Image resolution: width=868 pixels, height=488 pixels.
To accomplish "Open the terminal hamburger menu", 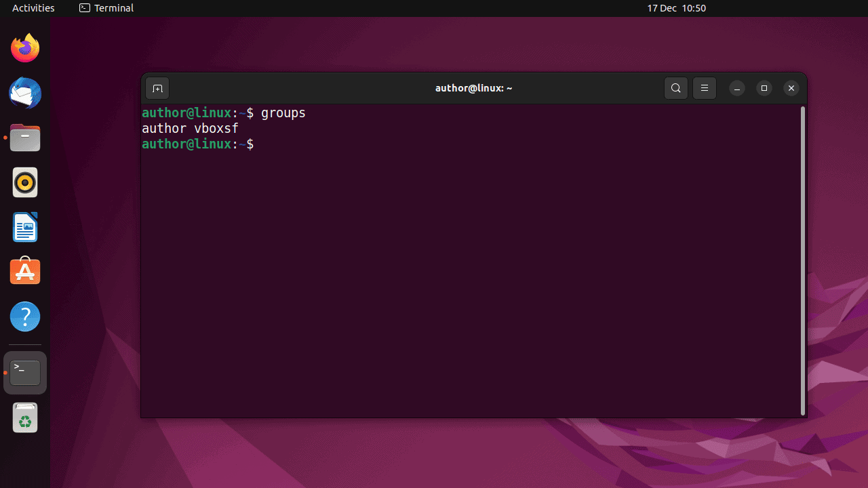I will pos(705,88).
